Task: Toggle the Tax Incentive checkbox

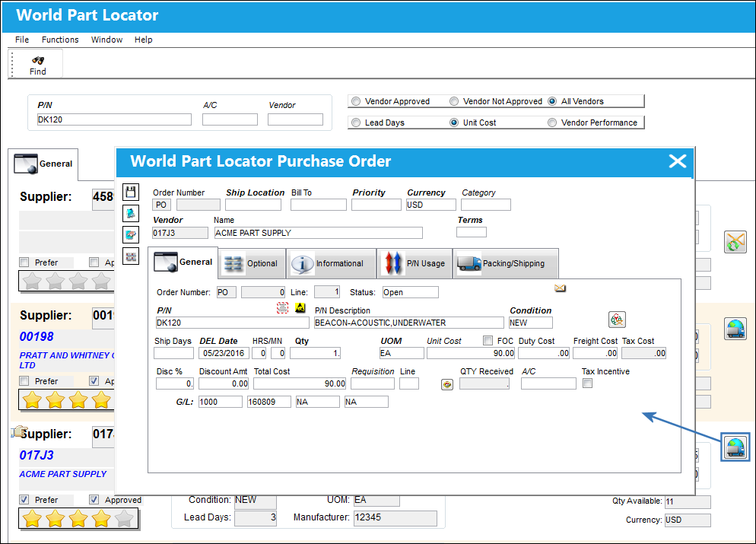Action: coord(587,383)
